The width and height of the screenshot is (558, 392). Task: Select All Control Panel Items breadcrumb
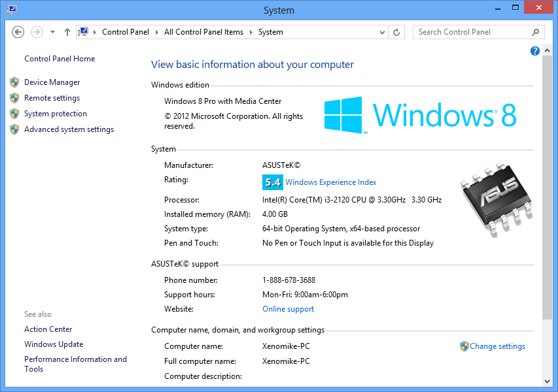pos(203,32)
